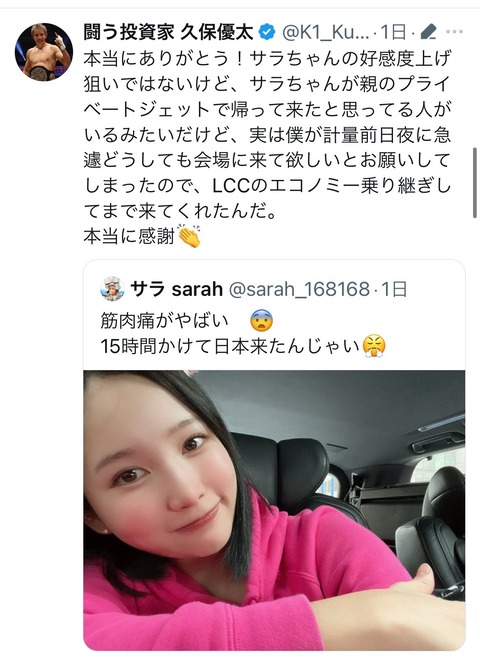
Task: Open the 闘う投資家 久保優太 display name
Action: click(168, 32)
